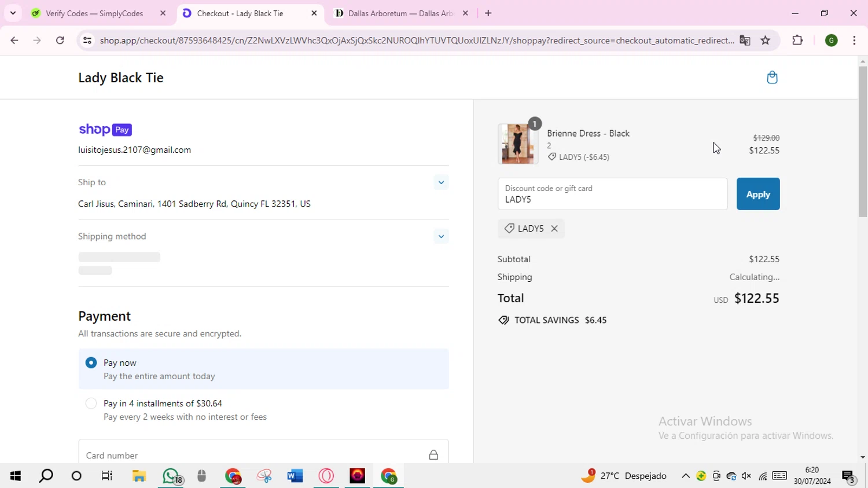
Task: Open the Meet Now camera tray icon
Action: tap(716, 476)
